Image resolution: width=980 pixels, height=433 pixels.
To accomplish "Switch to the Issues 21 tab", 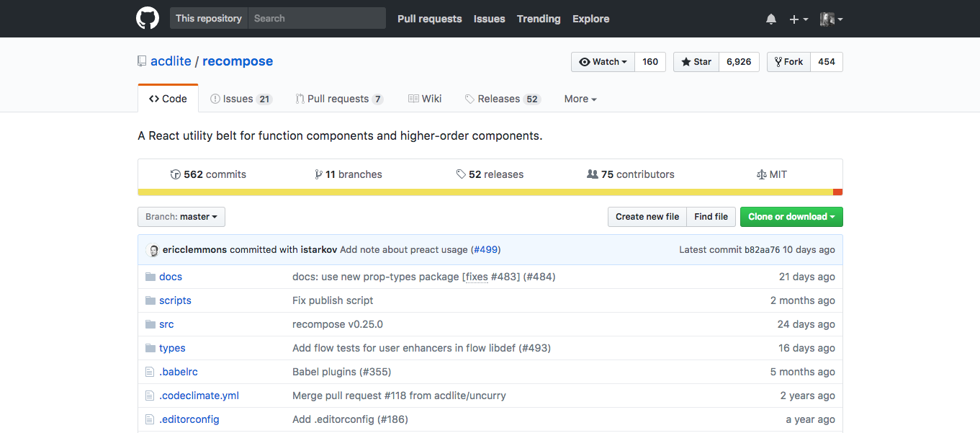I will (x=241, y=99).
